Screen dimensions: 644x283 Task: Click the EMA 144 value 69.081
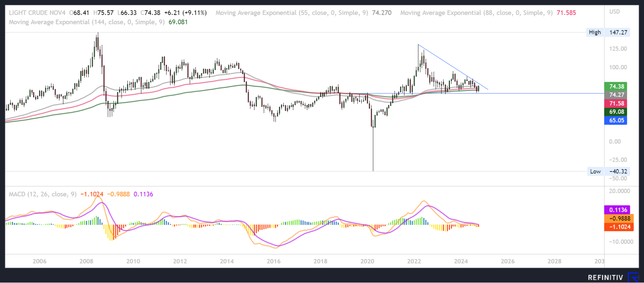click(x=178, y=22)
